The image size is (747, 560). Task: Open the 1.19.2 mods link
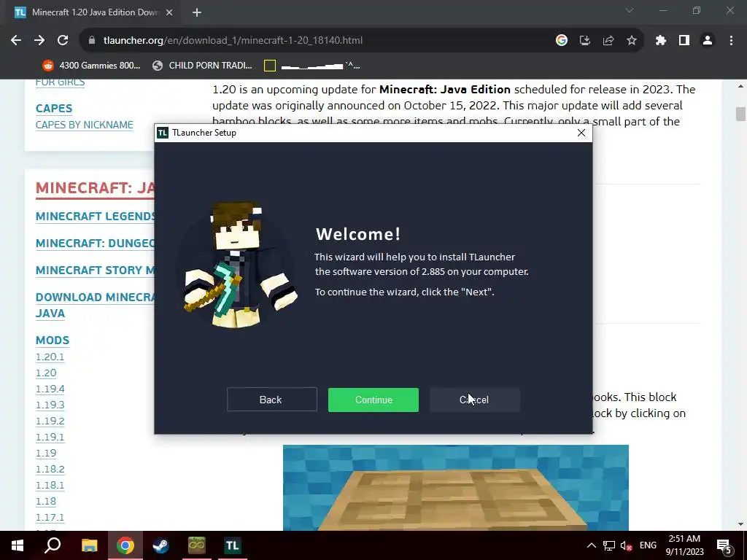point(50,421)
